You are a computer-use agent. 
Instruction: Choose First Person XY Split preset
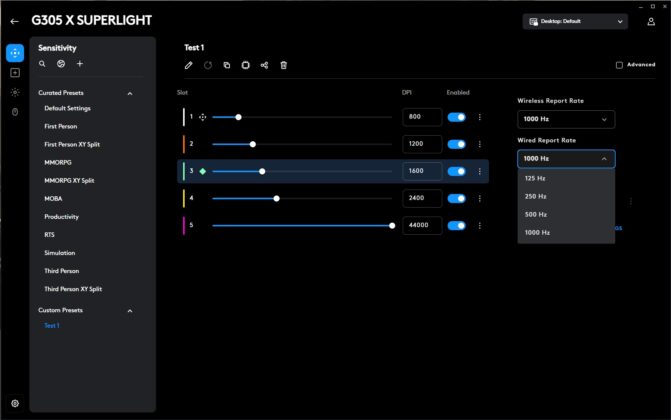click(x=72, y=144)
